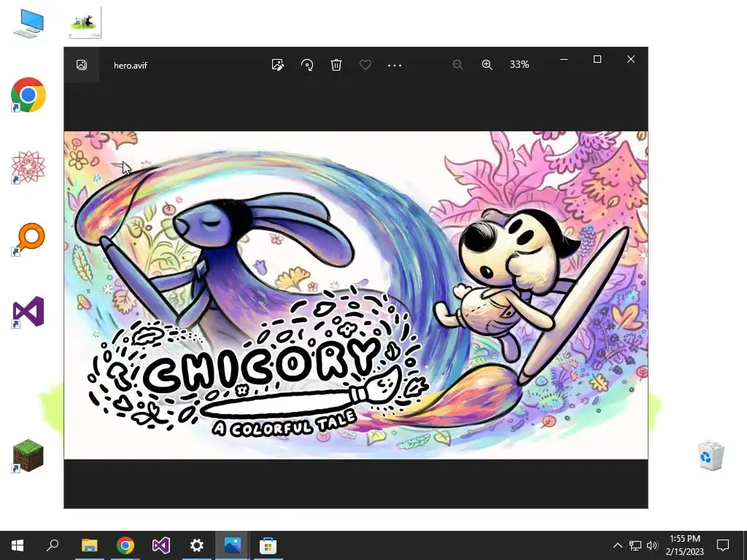The image size is (747, 560).
Task: Close the Photos window
Action: point(631,60)
